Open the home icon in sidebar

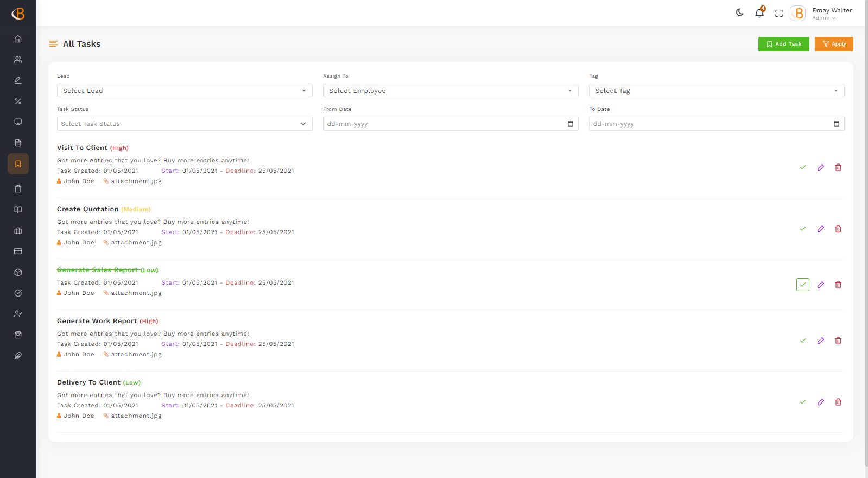(18, 39)
